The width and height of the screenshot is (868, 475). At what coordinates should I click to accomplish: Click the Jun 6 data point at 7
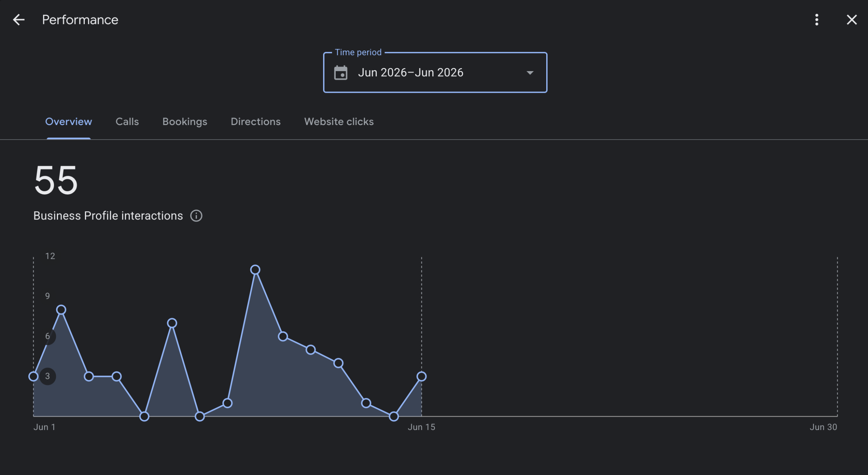click(172, 323)
